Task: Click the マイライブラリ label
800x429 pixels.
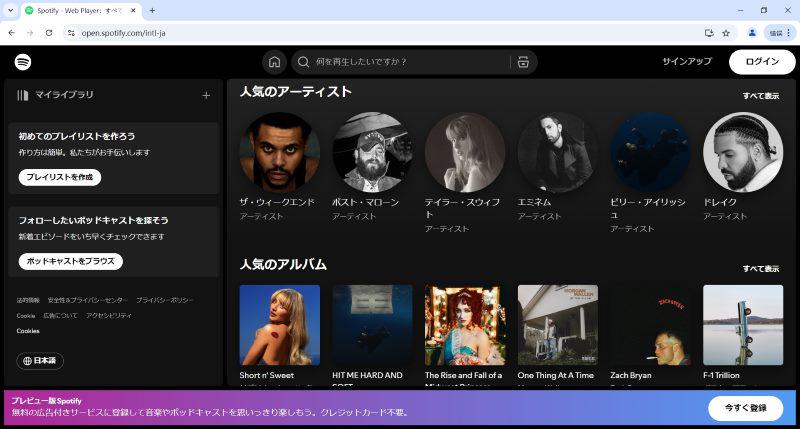Action: pos(64,95)
